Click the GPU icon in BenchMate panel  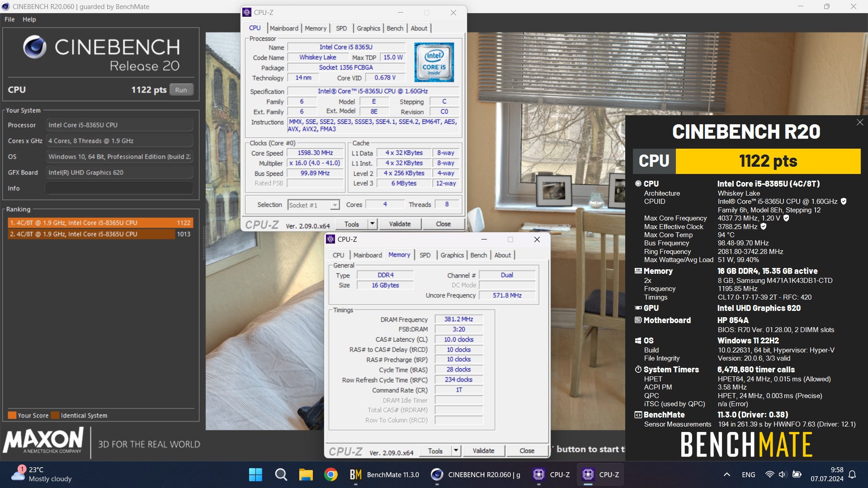point(638,308)
